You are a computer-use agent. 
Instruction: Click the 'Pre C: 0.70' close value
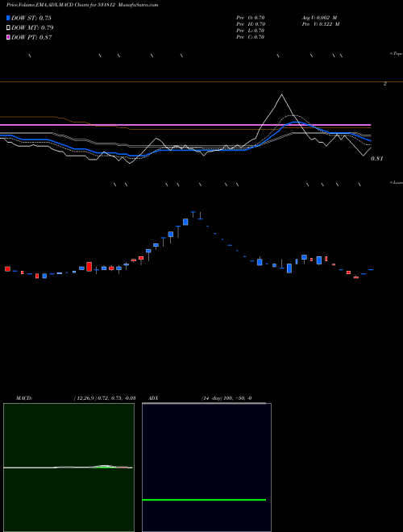[251, 37]
